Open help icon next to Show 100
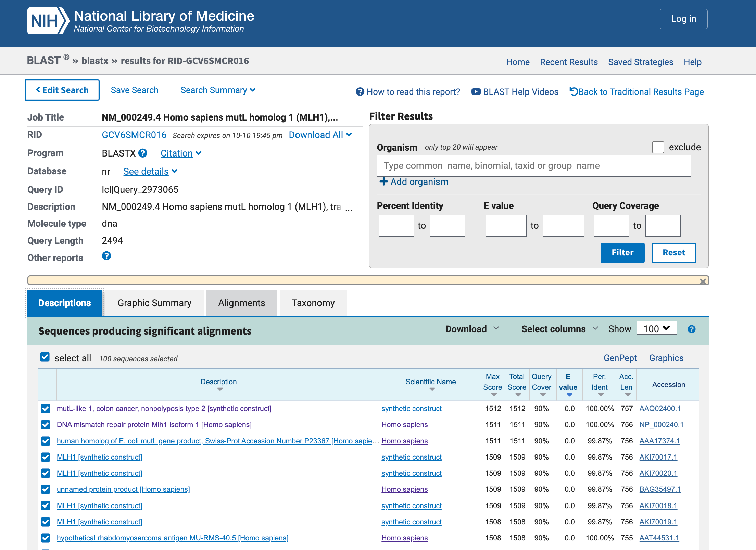Viewport: 756px width, 550px height. click(x=692, y=329)
